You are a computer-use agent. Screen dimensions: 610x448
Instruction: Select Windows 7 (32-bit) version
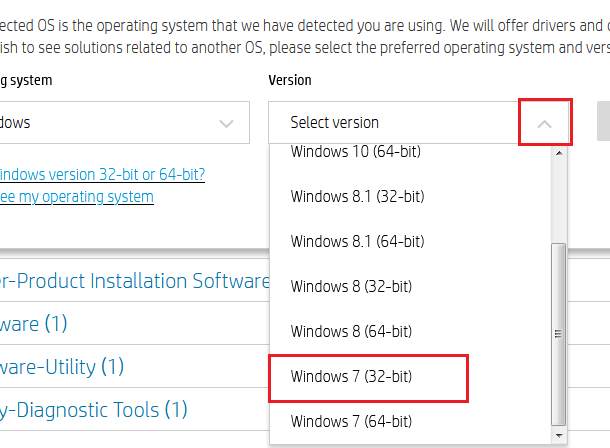(351, 376)
